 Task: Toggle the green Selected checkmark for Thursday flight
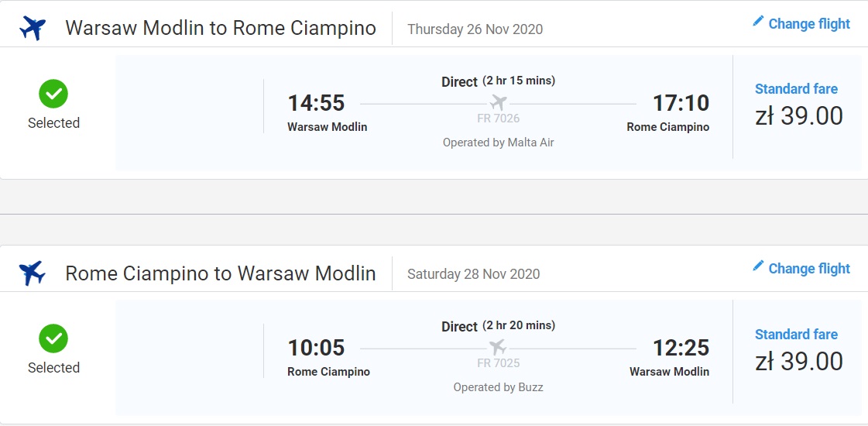point(53,94)
